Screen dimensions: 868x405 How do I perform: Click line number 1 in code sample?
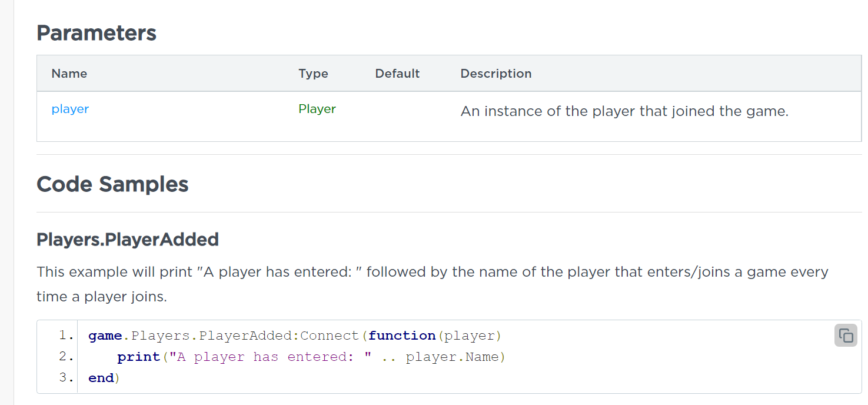coord(66,336)
